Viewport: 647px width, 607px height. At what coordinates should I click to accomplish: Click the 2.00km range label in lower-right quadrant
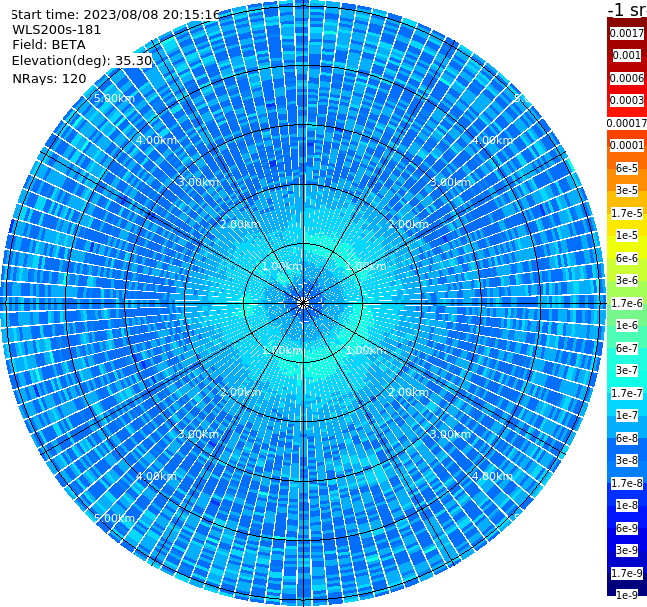409,392
